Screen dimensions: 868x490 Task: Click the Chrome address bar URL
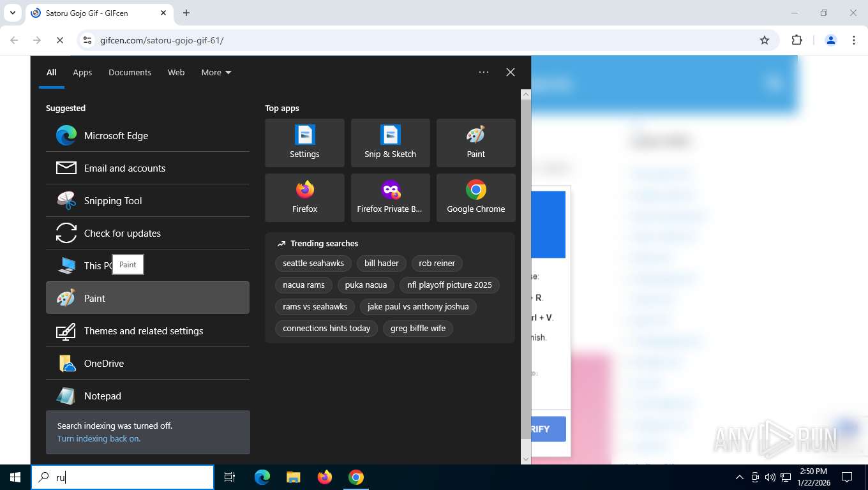[x=161, y=40]
